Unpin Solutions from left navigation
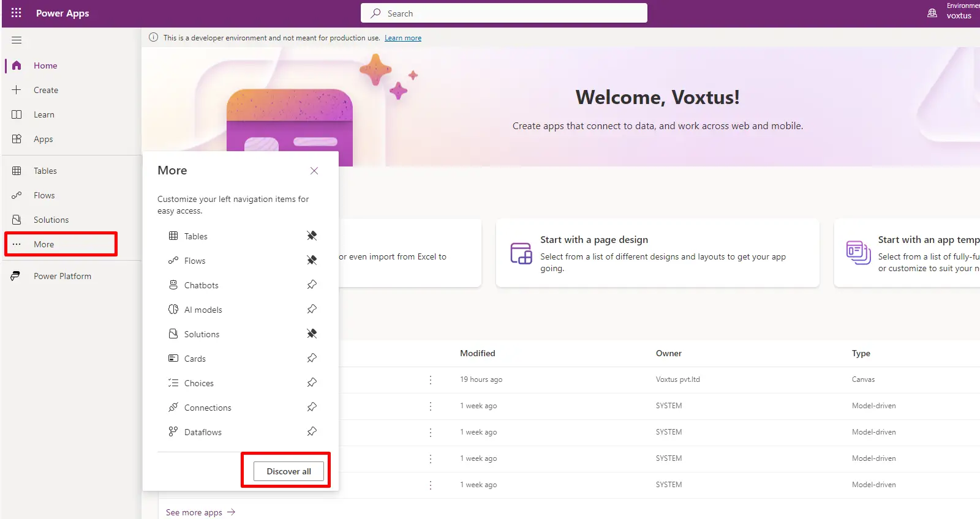Screen dimensions: 980x519 pos(312,334)
